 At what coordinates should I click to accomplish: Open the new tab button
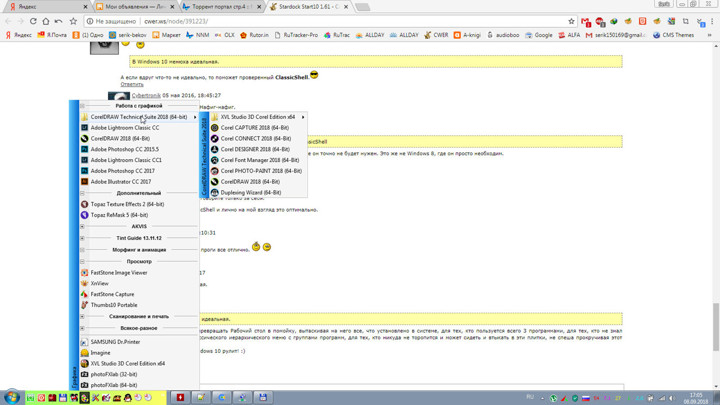click(x=362, y=7)
